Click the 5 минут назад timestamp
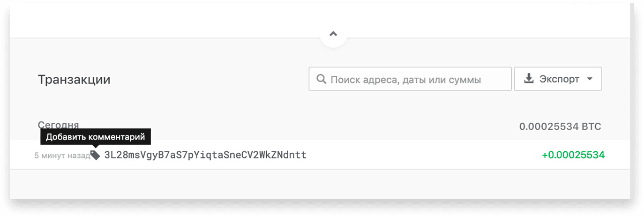 pyautogui.click(x=62, y=156)
